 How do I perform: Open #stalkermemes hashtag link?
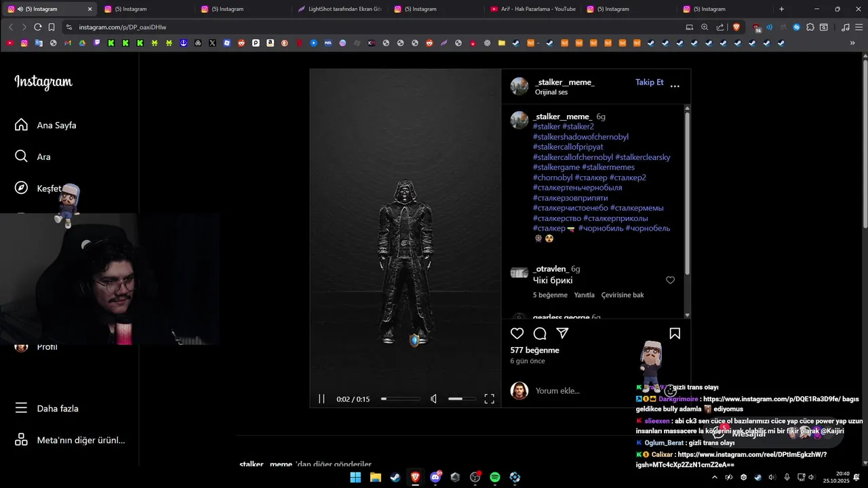click(x=608, y=167)
